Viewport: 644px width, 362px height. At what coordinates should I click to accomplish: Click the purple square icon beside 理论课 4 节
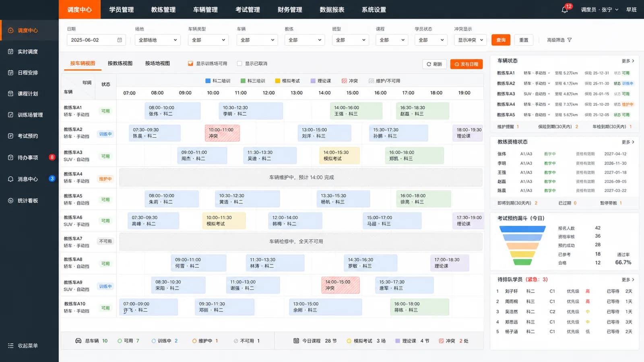tap(398, 341)
